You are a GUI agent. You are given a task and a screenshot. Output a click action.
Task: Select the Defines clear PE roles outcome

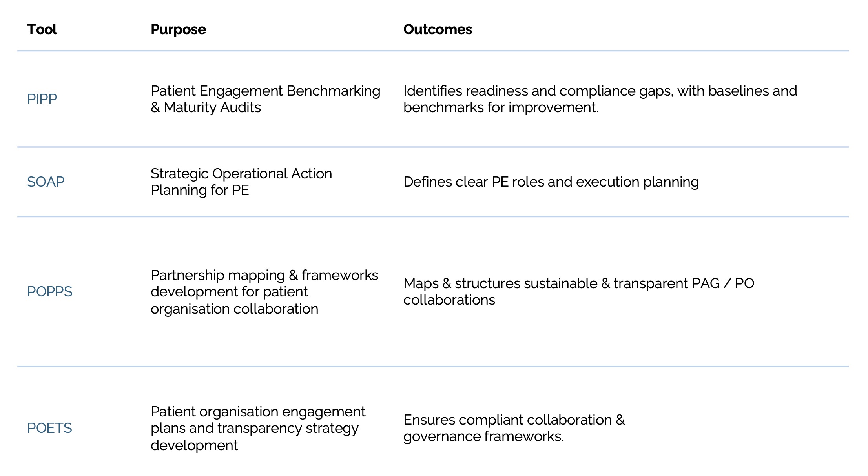pyautogui.click(x=551, y=182)
